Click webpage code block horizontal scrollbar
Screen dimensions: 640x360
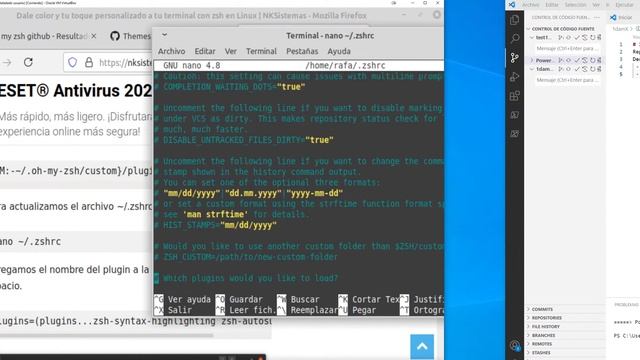[x=107, y=336]
